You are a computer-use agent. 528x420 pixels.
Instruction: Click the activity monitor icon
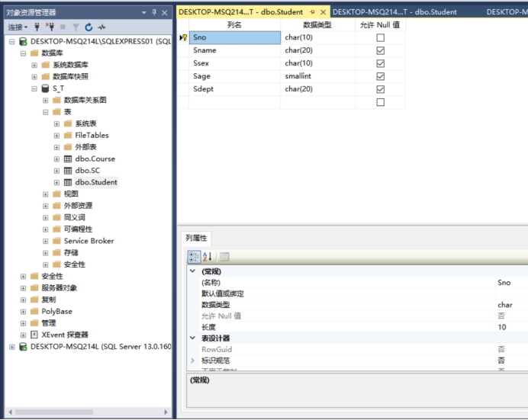(x=101, y=27)
